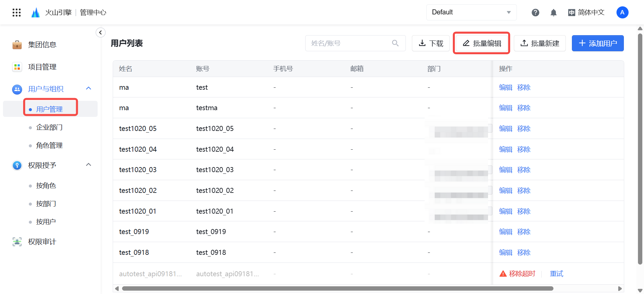Viewport: 644px width, 294px height.
Task: Open 集团信息 from sidebar
Action: pyautogui.click(x=42, y=45)
